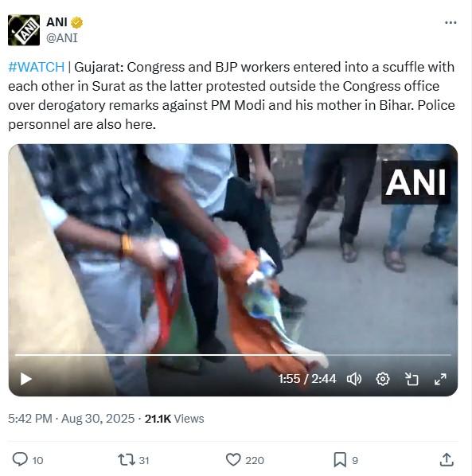Bookmark this post
The width and height of the screenshot is (472, 476).
(340, 459)
